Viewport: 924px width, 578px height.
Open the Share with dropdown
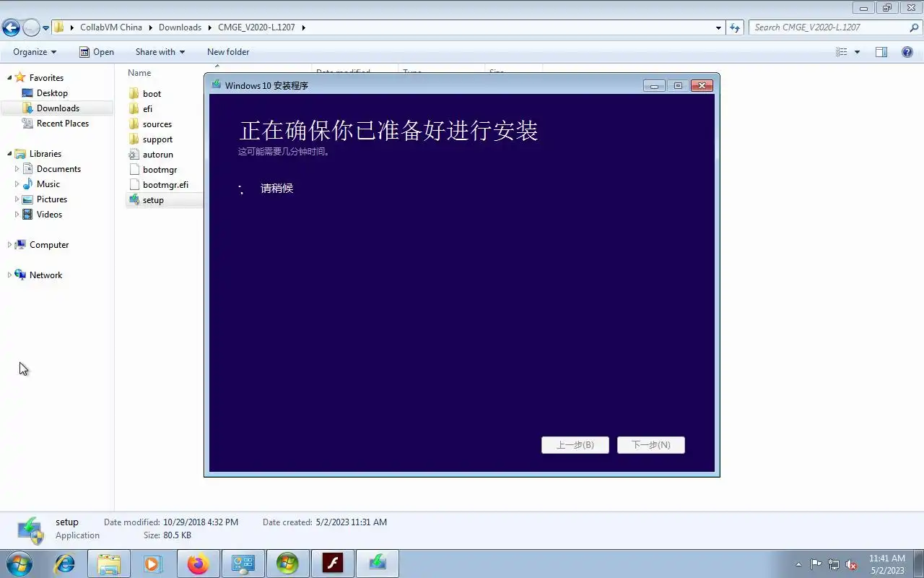pos(160,52)
